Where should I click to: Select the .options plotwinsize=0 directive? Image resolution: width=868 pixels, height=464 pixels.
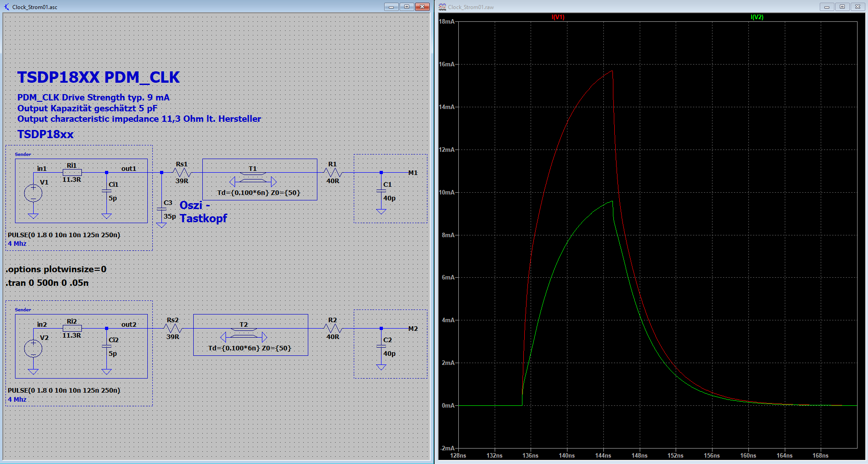coord(56,269)
